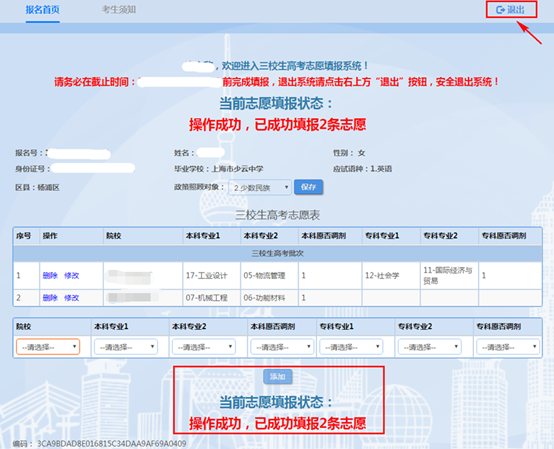Click the 添加 add button
This screenshot has width=554, height=449.
[x=277, y=377]
